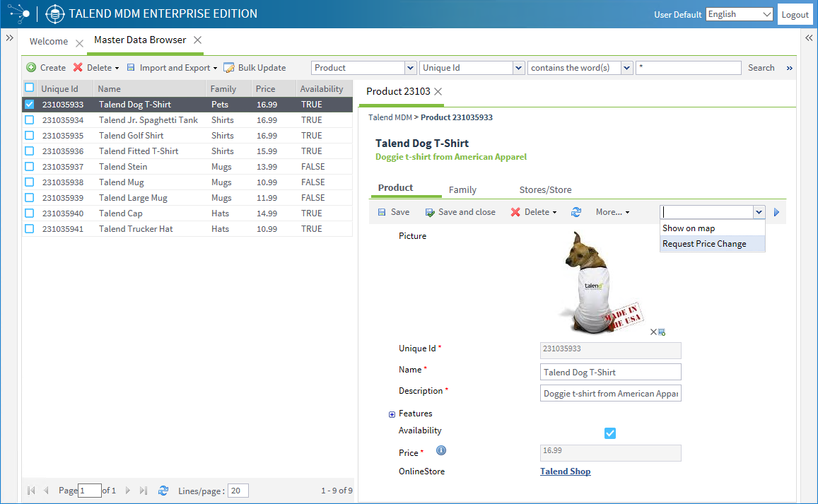Image resolution: width=818 pixels, height=504 pixels.
Task: Open the Delete dropdown in list toolbar
Action: [117, 69]
